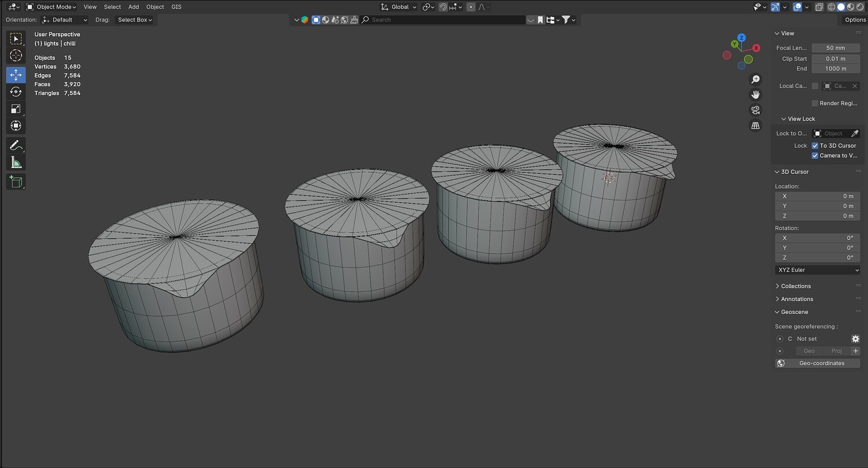This screenshot has height=468, width=868.
Task: Collapse the 3D Cursor panel
Action: [792, 172]
